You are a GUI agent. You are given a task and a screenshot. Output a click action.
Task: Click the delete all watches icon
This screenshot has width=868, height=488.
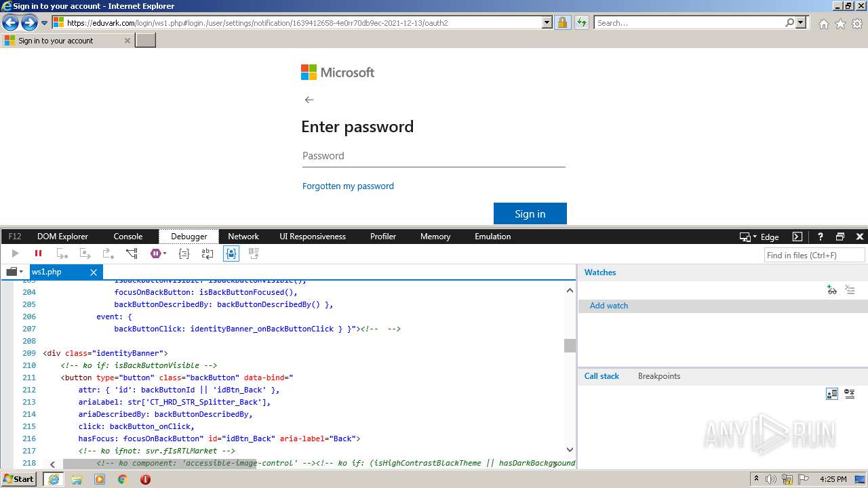coord(850,290)
